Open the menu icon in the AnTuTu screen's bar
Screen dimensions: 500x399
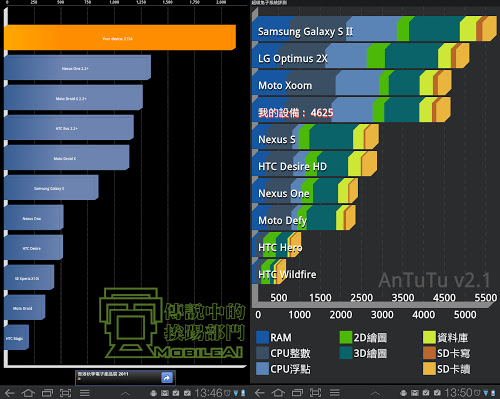click(335, 393)
